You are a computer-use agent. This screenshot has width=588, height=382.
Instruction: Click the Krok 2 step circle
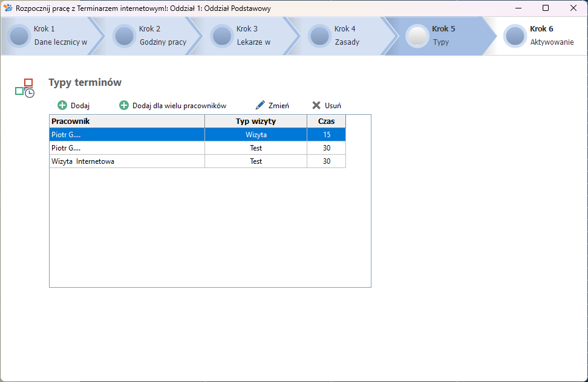coord(124,36)
